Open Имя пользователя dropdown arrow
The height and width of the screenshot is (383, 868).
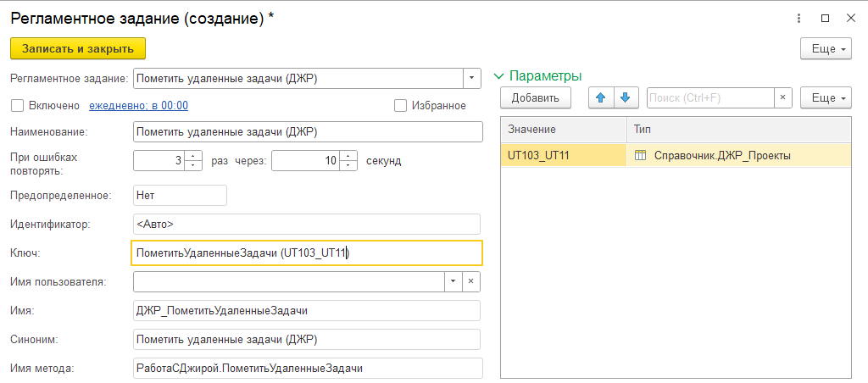(x=453, y=281)
